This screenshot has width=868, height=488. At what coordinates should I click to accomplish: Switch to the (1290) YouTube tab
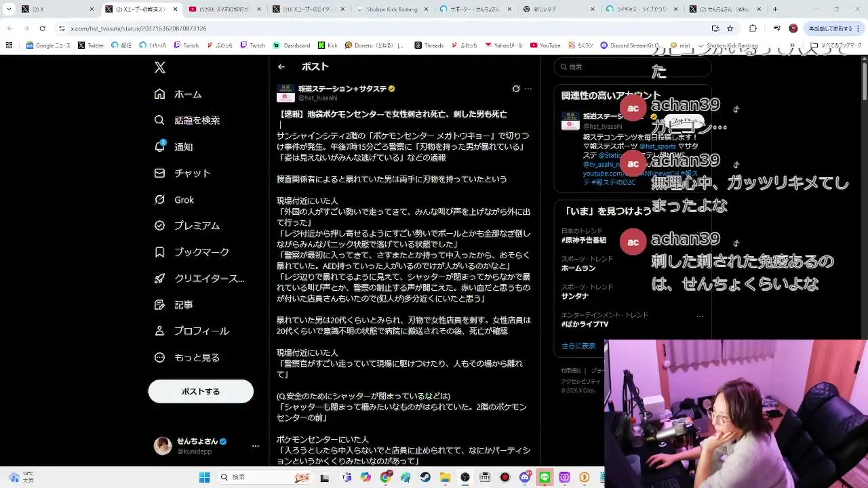tap(226, 9)
